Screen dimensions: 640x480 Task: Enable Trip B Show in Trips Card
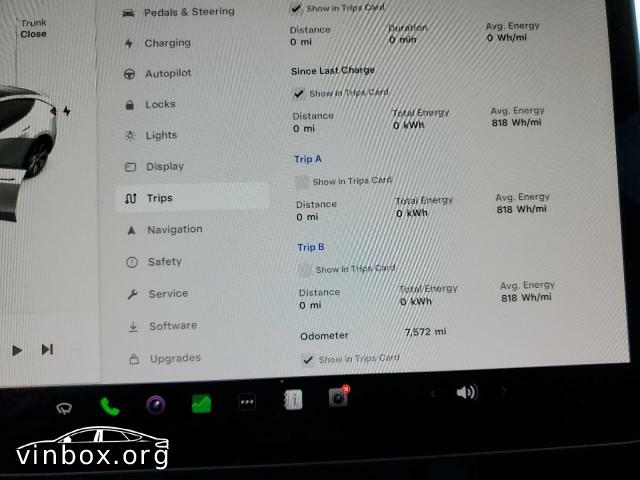pyautogui.click(x=304, y=270)
